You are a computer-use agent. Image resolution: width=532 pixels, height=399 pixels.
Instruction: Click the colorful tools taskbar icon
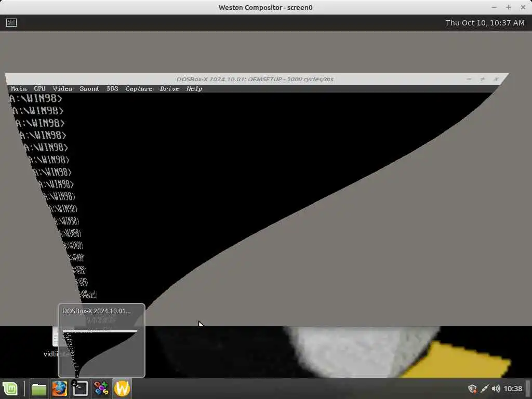click(101, 389)
